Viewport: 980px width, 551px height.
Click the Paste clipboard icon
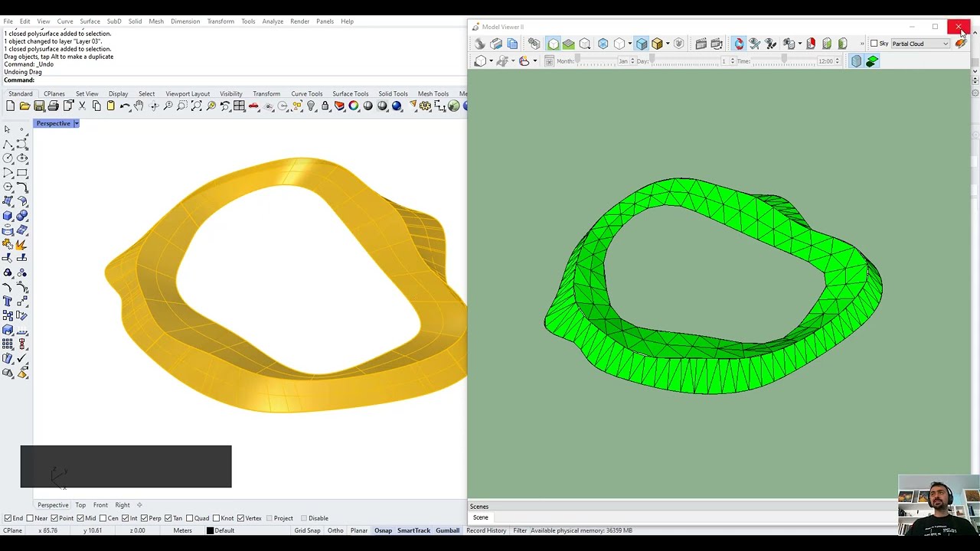tap(110, 106)
